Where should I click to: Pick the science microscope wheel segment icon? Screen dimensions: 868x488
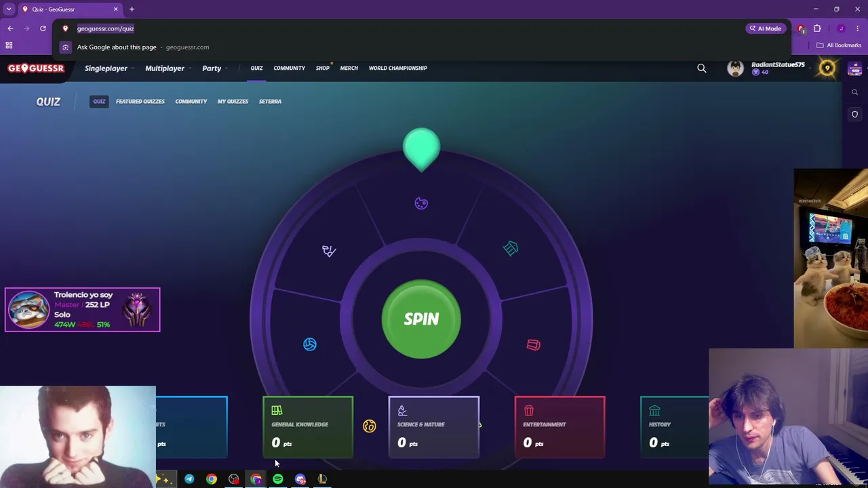(x=329, y=251)
